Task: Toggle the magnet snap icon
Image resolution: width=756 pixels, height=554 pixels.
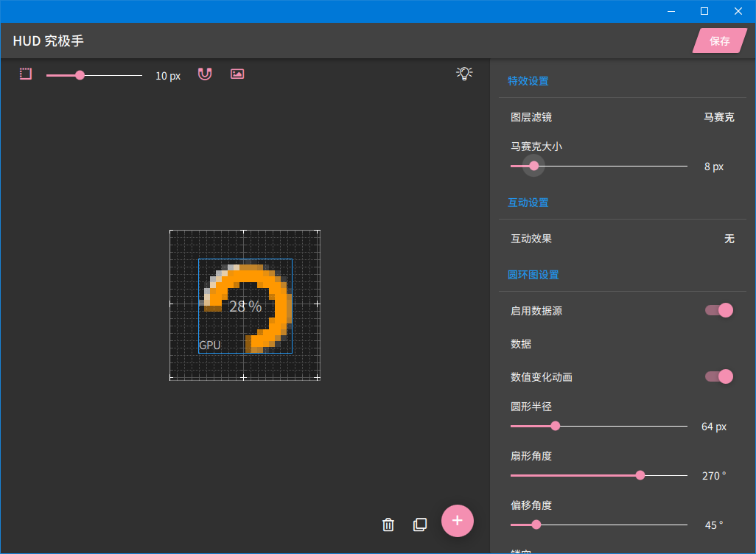Action: coord(205,74)
